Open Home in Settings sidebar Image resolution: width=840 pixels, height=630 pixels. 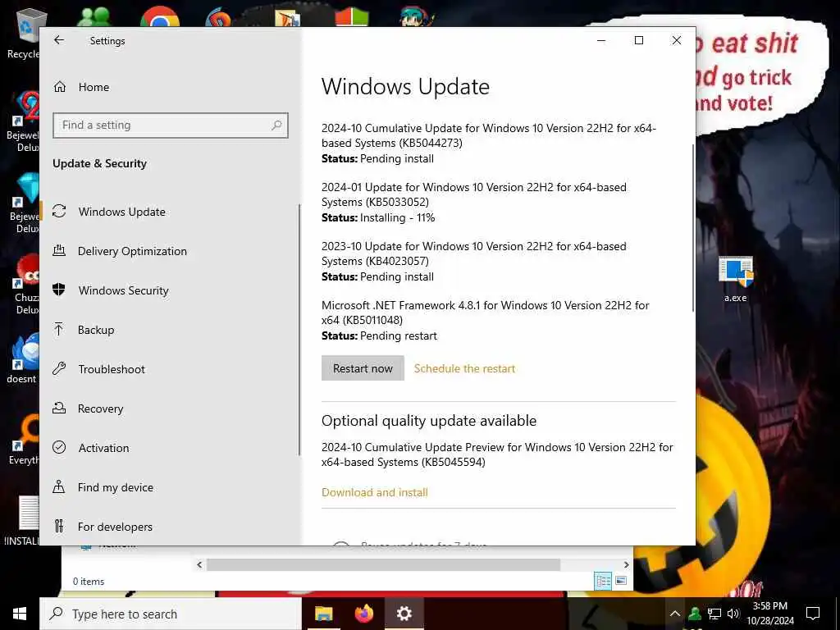[x=94, y=87]
